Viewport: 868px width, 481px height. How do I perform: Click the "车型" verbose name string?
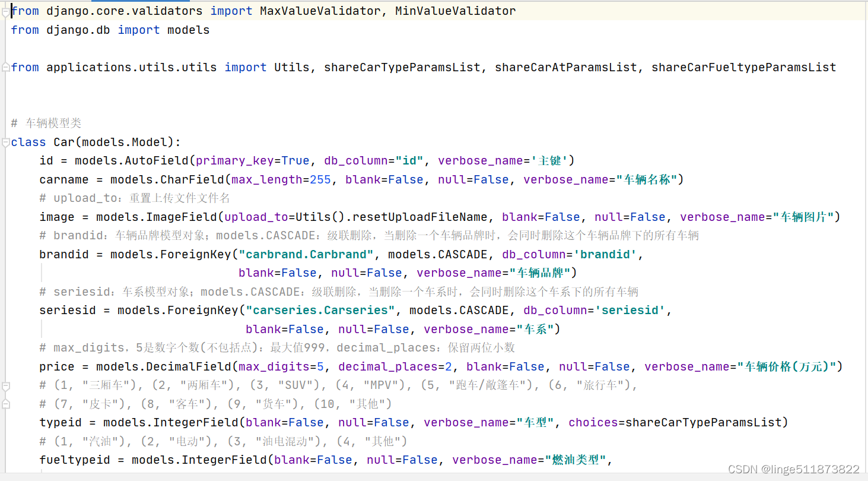[x=535, y=422]
